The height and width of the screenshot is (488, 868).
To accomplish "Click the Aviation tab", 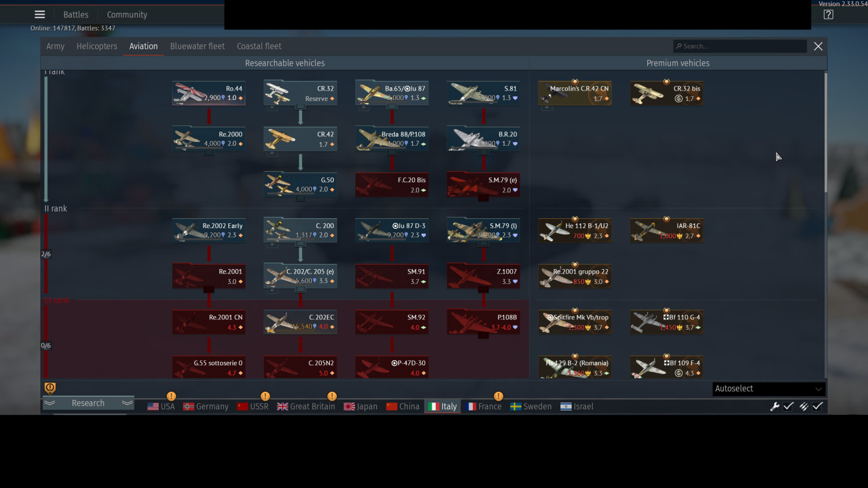I will 143,47.
